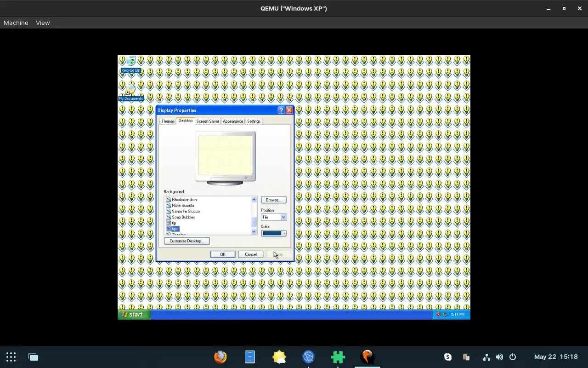Open the clipboard tray icon
This screenshot has width=588, height=368.
(x=466, y=357)
